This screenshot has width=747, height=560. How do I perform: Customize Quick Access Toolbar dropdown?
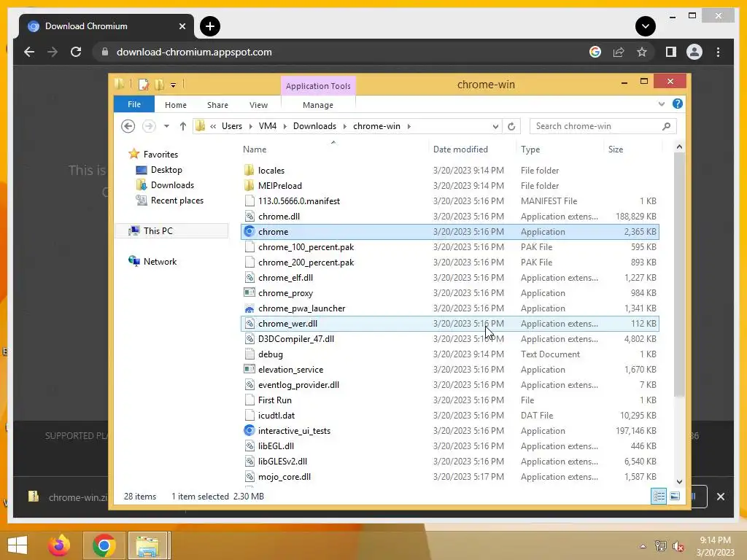click(173, 85)
